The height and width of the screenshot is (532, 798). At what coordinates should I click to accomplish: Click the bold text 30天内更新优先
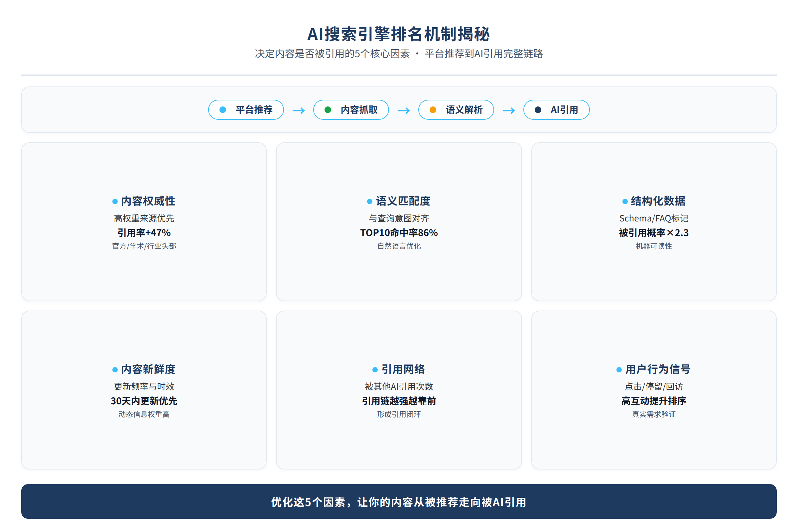coord(144,401)
